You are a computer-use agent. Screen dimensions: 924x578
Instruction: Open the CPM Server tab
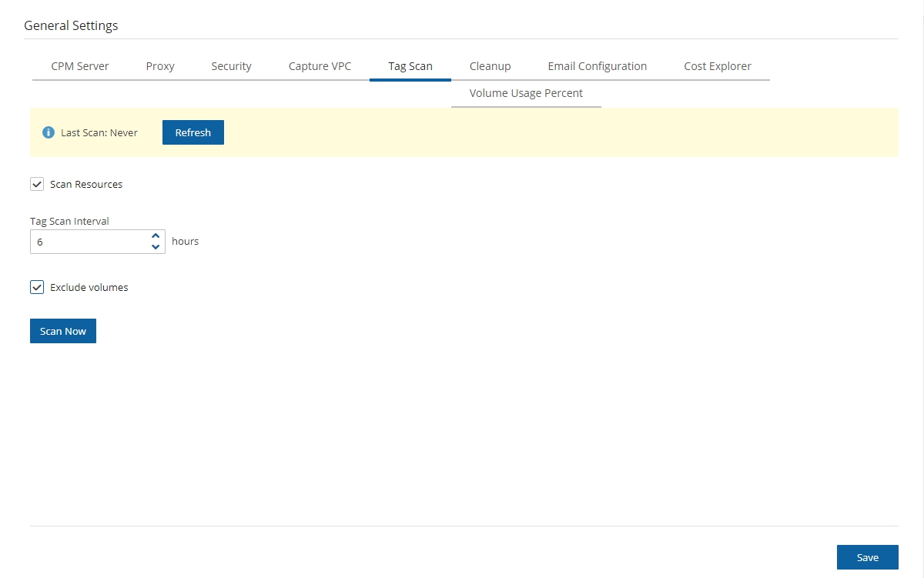(x=80, y=66)
